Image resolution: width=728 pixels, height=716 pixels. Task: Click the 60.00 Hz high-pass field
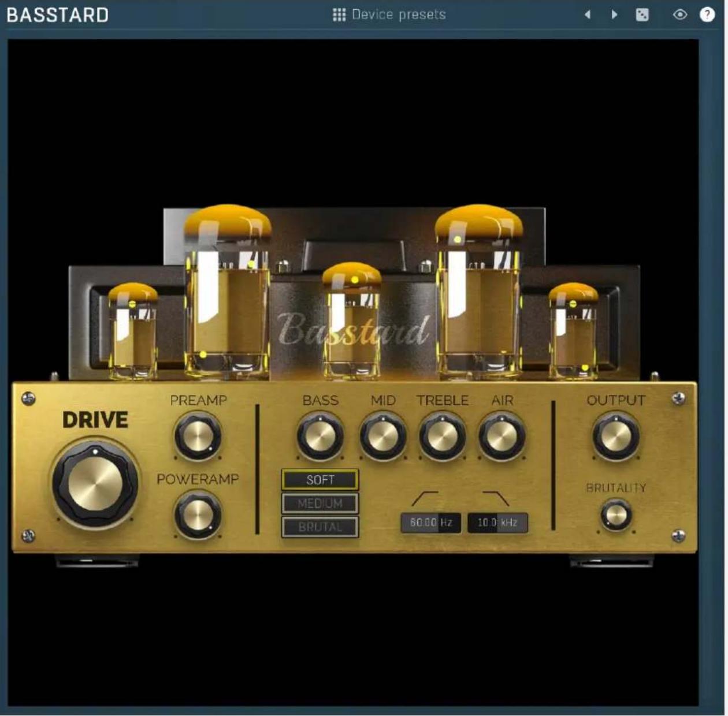[x=430, y=523]
